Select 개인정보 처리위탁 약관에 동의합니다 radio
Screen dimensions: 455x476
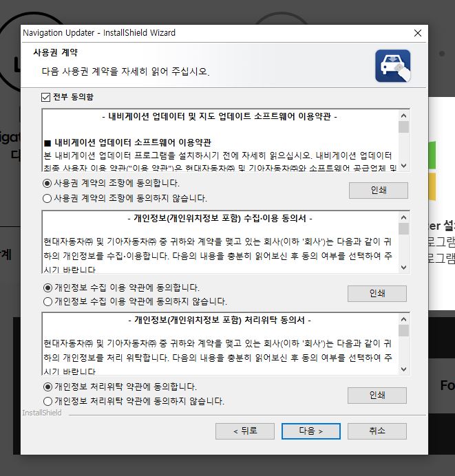coord(47,387)
